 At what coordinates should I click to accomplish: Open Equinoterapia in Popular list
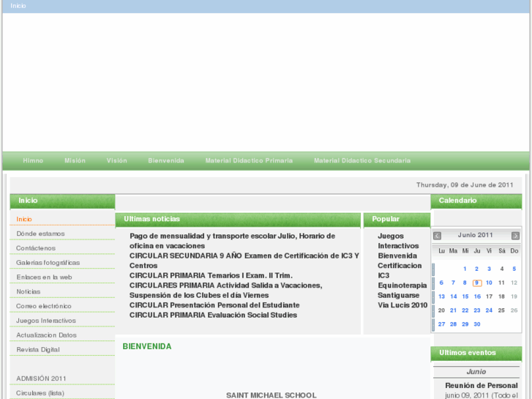(x=402, y=286)
